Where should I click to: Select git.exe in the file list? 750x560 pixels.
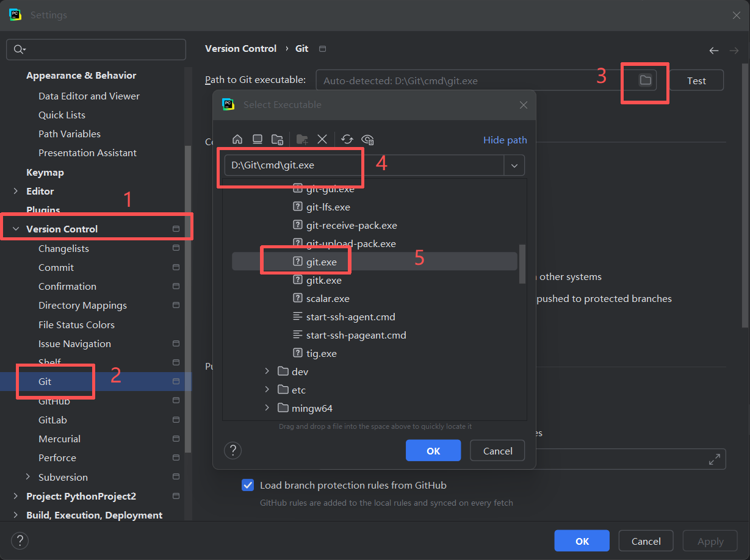[375, 262]
